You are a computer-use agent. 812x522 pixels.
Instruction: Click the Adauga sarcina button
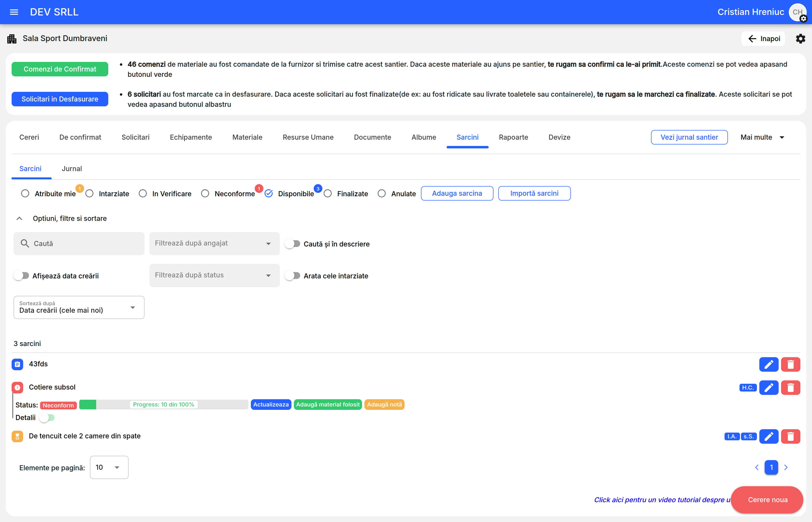click(457, 194)
